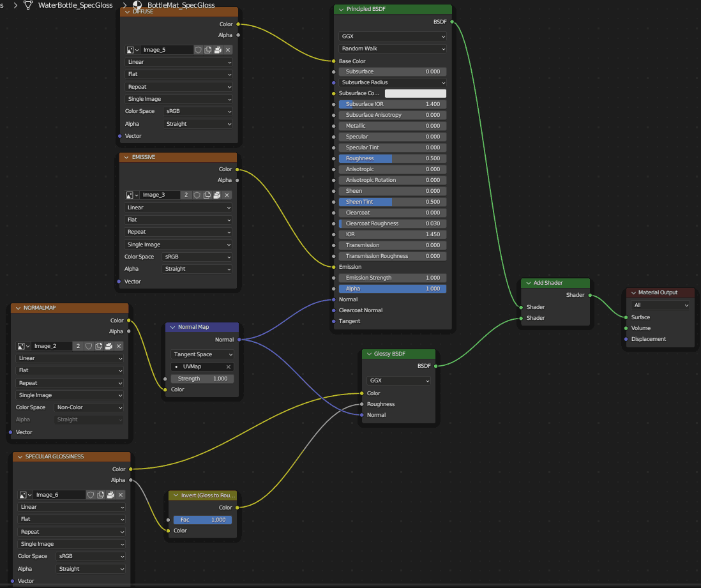Click the new image icon on the EMISSIVE node
Image resolution: width=701 pixels, height=588 pixels.
click(207, 195)
